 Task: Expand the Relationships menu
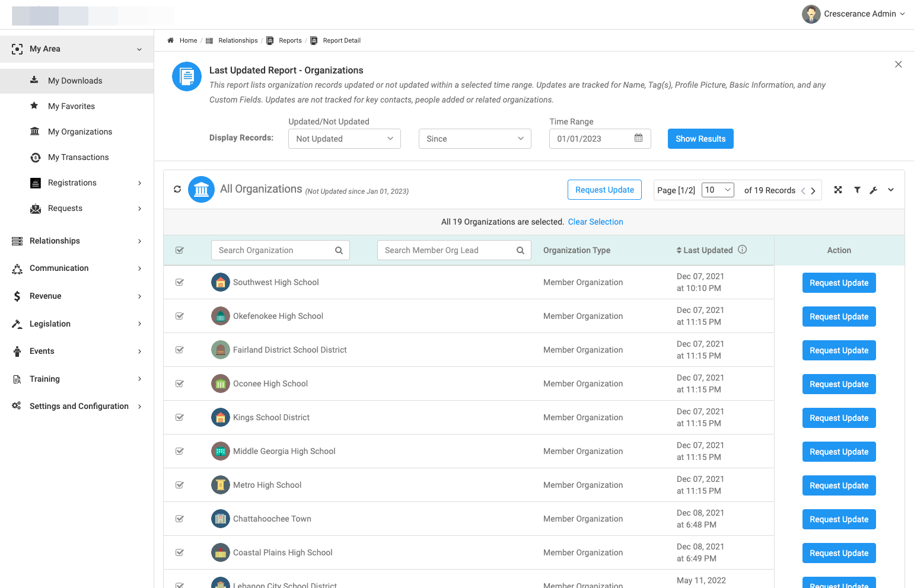tap(77, 241)
